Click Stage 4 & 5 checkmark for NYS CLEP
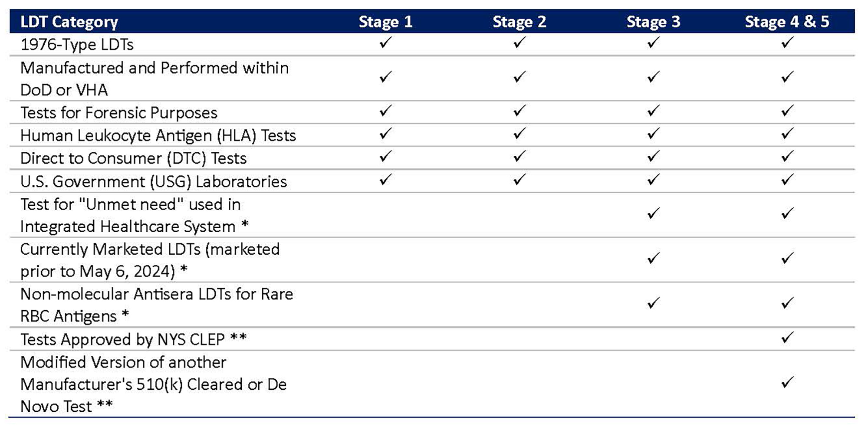Viewport: 868px width, 427px height. coord(787,338)
